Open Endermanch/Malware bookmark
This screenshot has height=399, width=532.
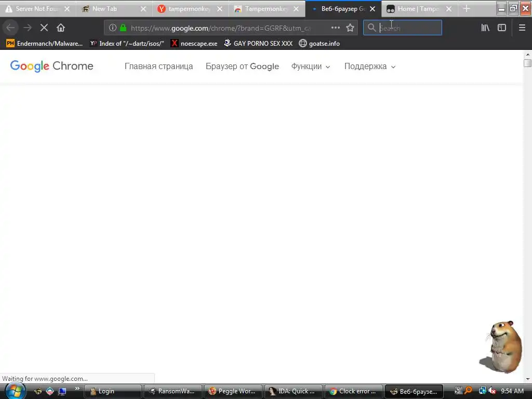45,44
